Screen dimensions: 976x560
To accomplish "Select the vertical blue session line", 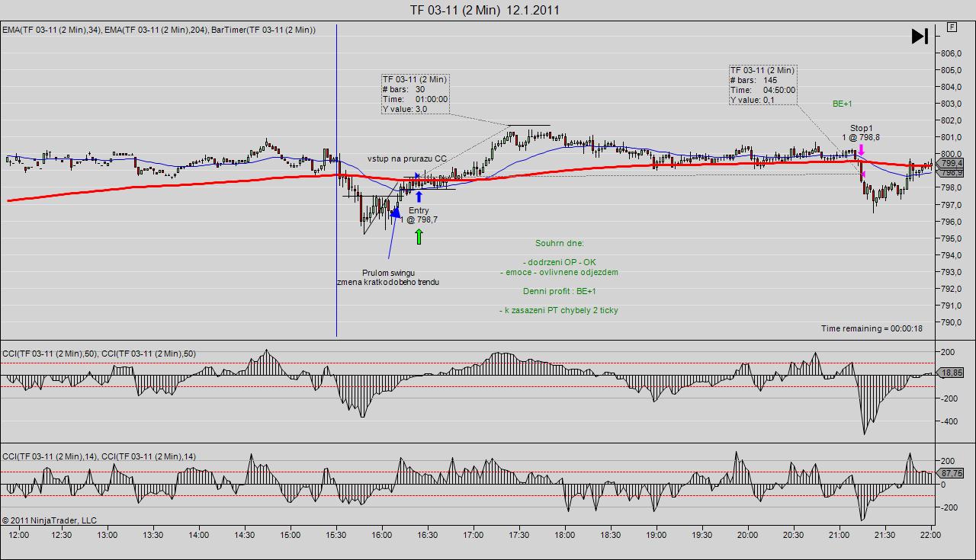I will click(x=336, y=180).
